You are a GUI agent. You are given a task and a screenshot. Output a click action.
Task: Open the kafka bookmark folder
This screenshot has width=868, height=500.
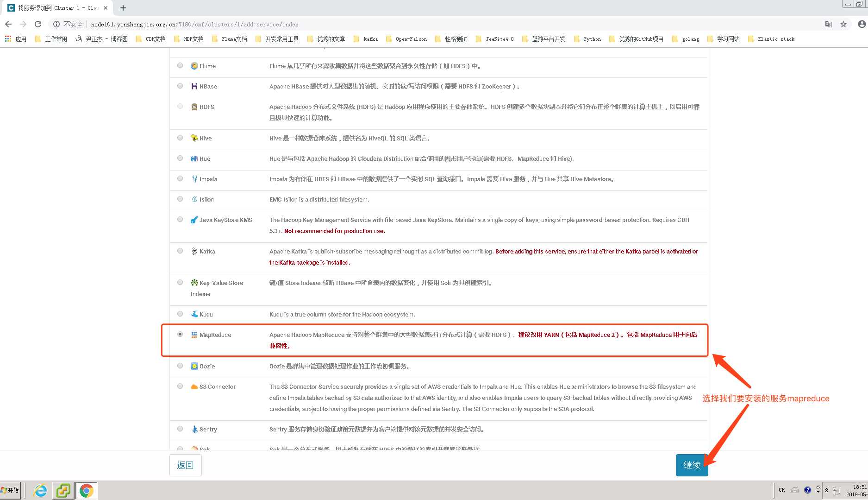click(x=366, y=39)
